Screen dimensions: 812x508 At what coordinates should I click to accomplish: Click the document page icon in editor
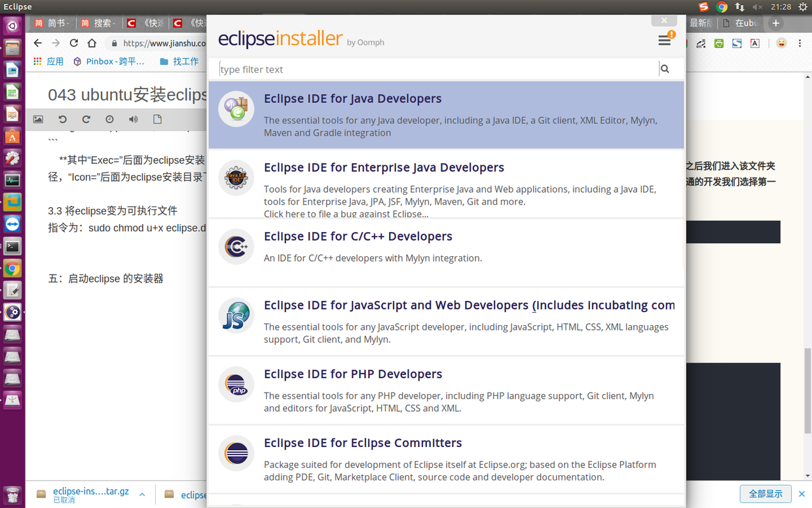coord(157,119)
